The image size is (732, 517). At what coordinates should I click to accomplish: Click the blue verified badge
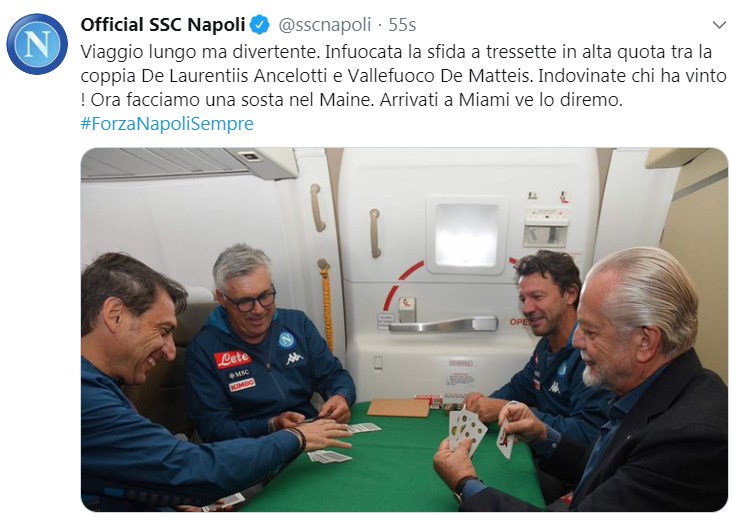click(x=260, y=25)
